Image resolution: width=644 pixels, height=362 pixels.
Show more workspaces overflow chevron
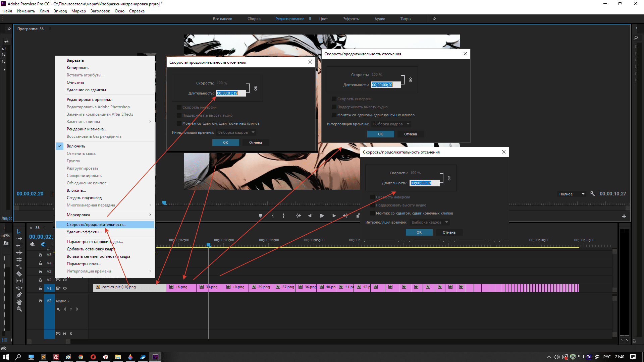pos(434,19)
